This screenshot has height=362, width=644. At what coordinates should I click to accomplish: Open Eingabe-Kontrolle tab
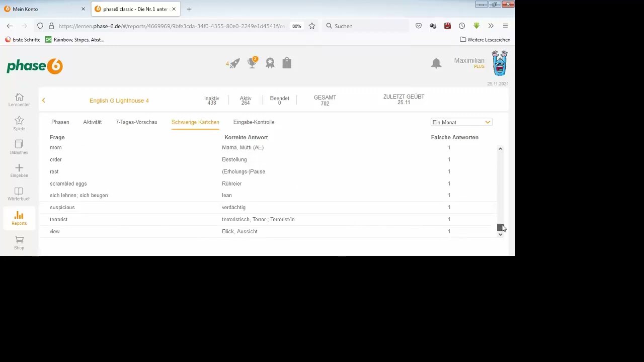(x=254, y=122)
